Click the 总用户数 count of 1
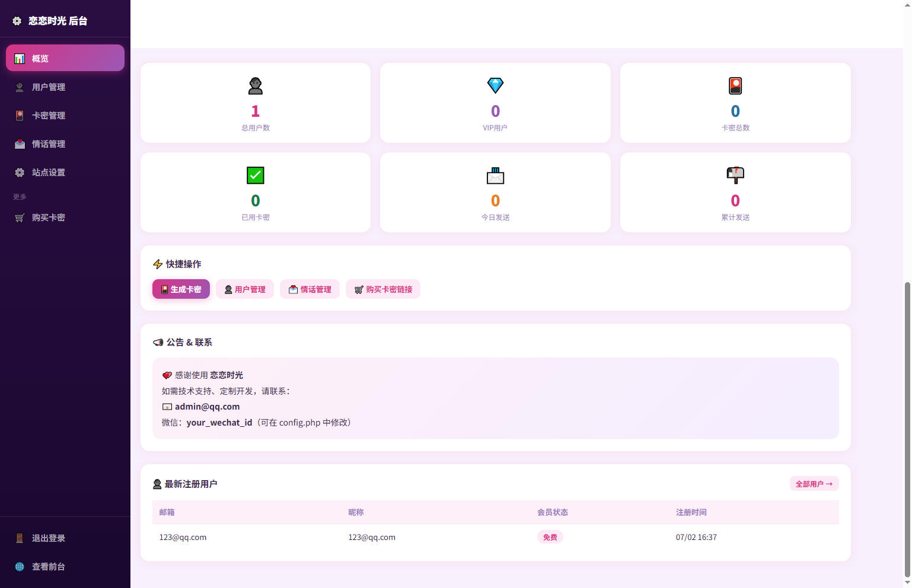The image size is (912, 588). [256, 111]
